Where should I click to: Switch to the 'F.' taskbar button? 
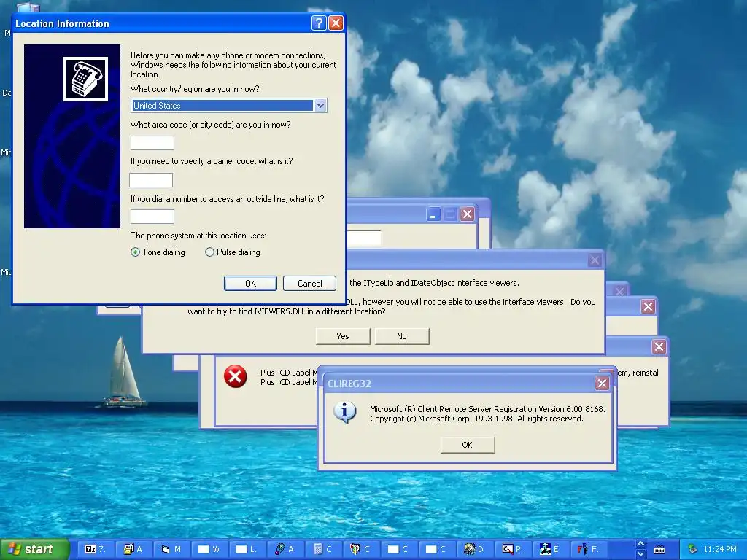[588, 549]
